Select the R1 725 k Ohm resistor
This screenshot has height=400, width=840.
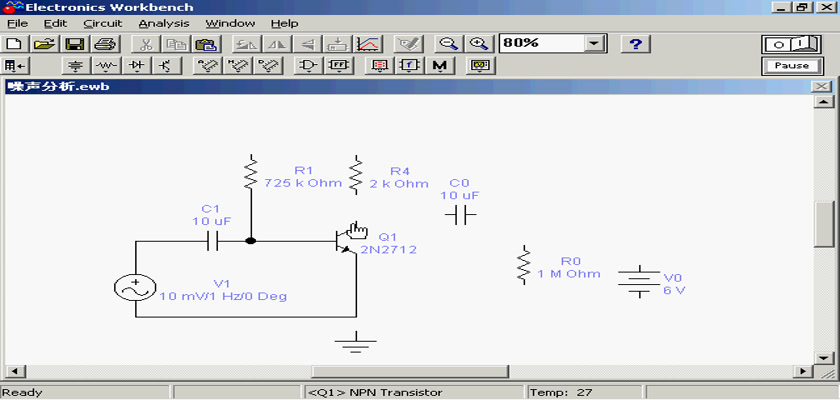[251, 173]
